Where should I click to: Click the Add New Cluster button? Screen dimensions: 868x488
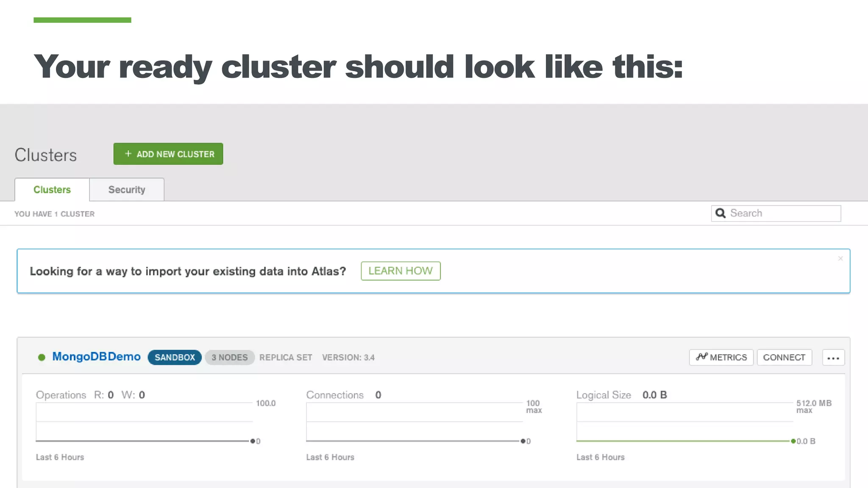tap(168, 154)
